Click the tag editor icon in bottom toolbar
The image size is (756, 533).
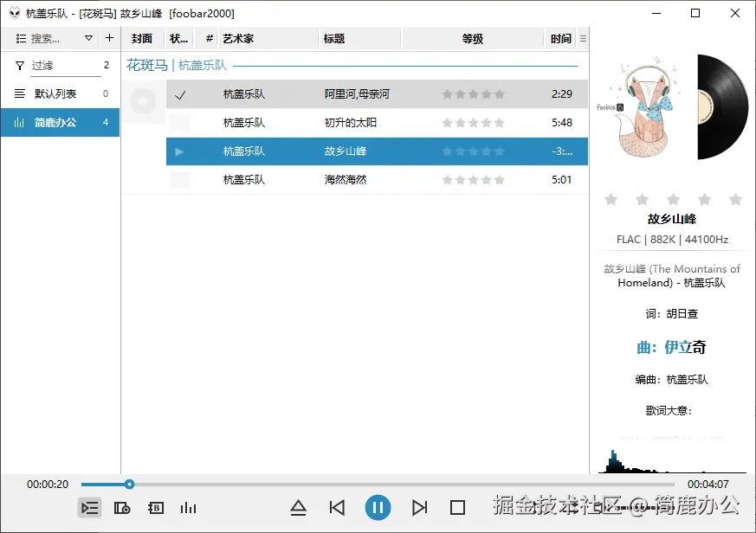coord(155,509)
